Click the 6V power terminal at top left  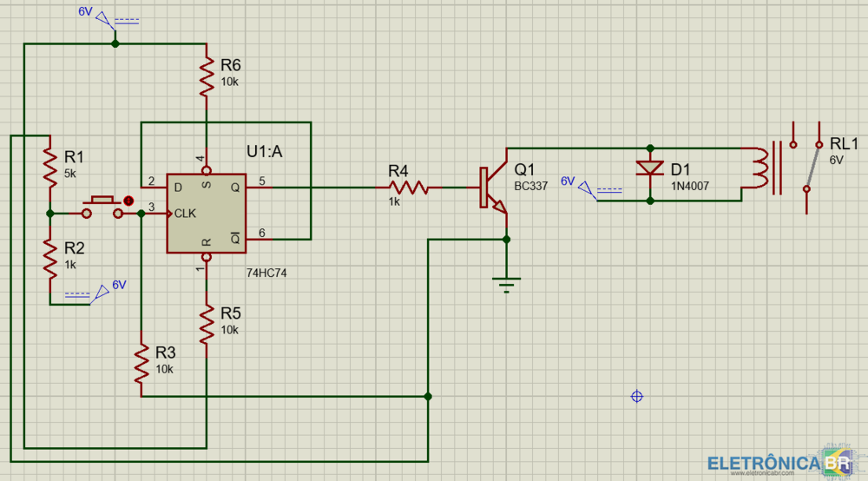(104, 20)
